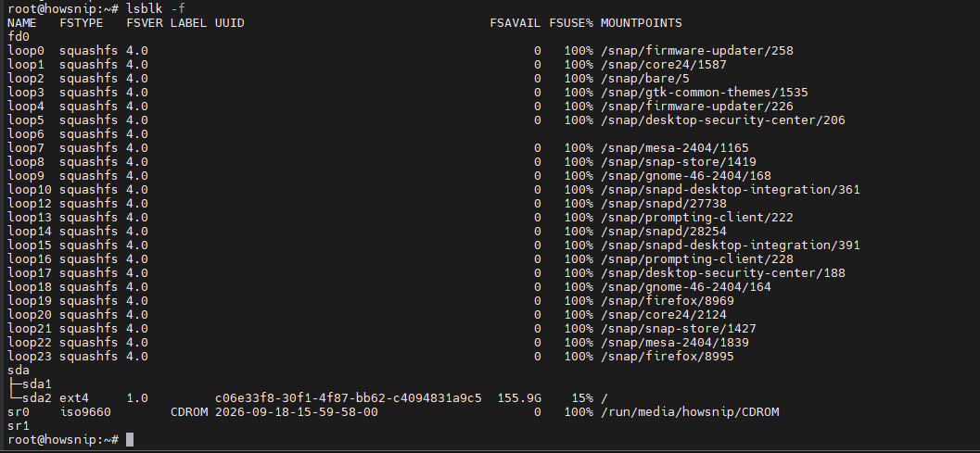Click the 15% usage value
Viewport: 980px width, 453px height.
582,398
